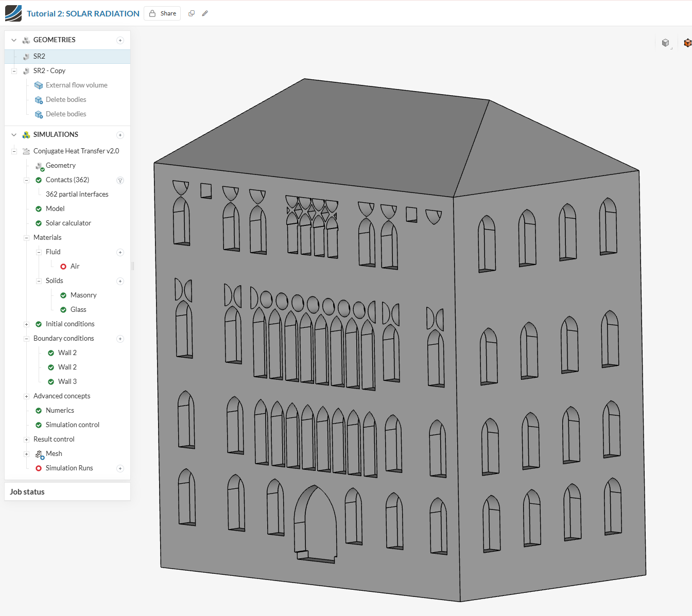The image size is (692, 616).
Task: Expand the Result control node
Action: (x=26, y=439)
